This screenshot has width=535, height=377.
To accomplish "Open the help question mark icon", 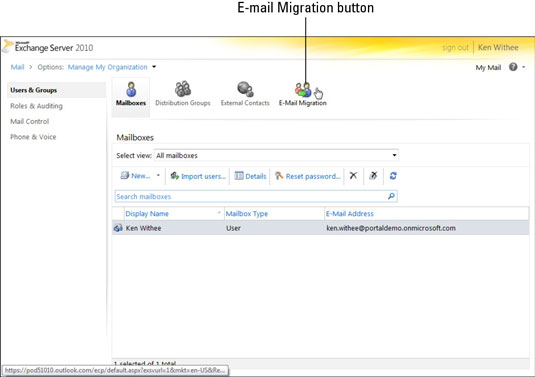I will [513, 67].
